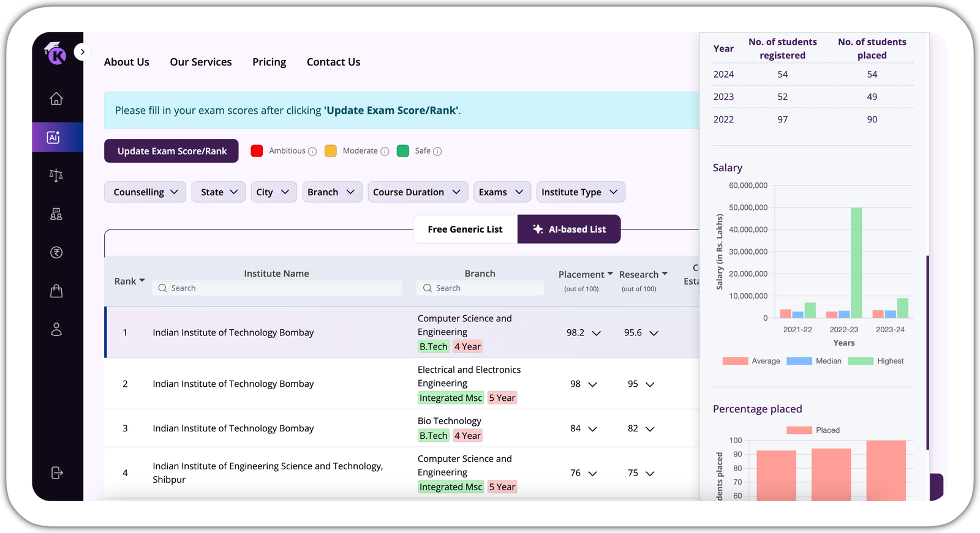
Task: Select row 1 IIT Bombay institute name
Action: pyautogui.click(x=233, y=333)
